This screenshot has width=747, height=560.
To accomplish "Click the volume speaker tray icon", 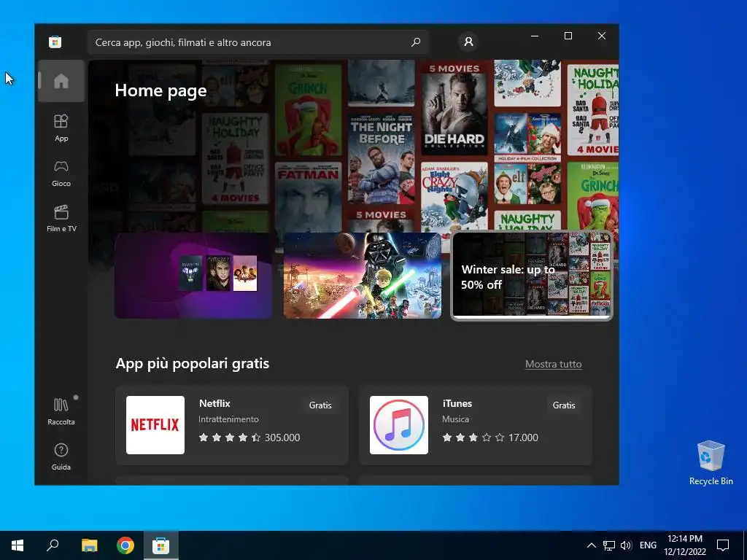I will click(626, 545).
